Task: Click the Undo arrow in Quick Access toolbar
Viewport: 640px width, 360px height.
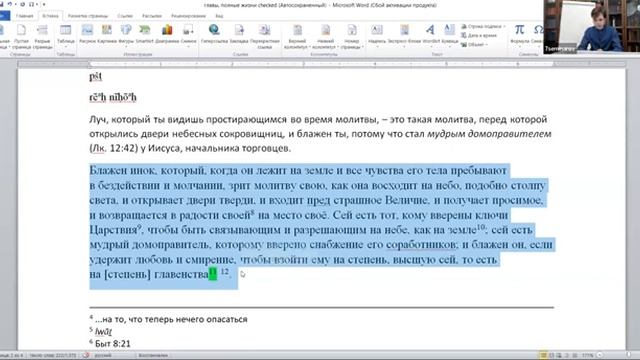Action: coord(9,4)
